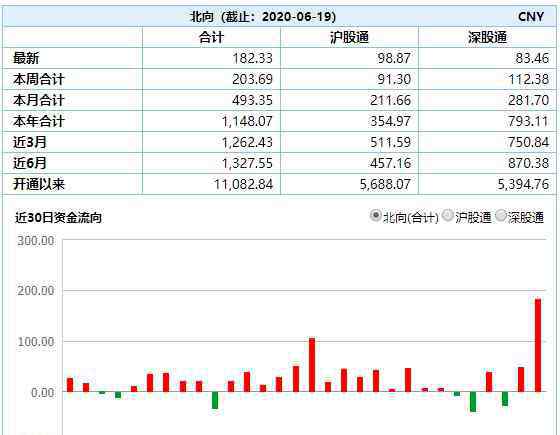560x435 pixels.
Task: Click the 合计 column header
Action: [211, 37]
